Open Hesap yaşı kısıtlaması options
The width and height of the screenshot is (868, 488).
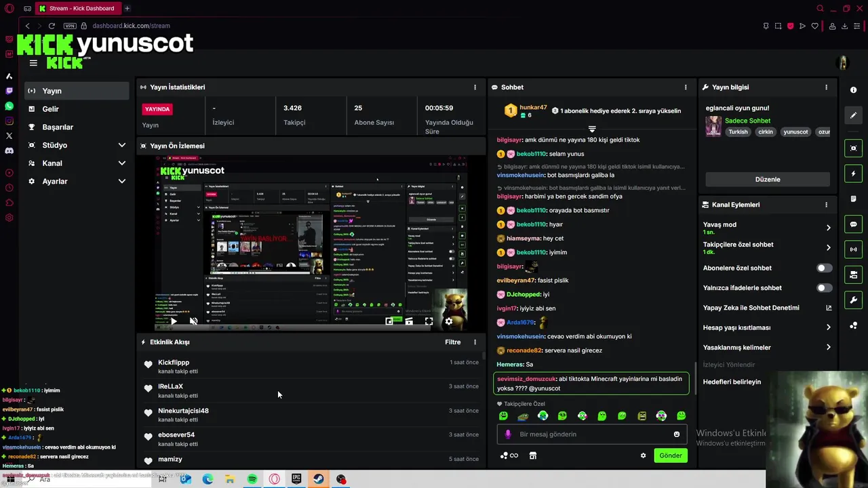coord(766,328)
